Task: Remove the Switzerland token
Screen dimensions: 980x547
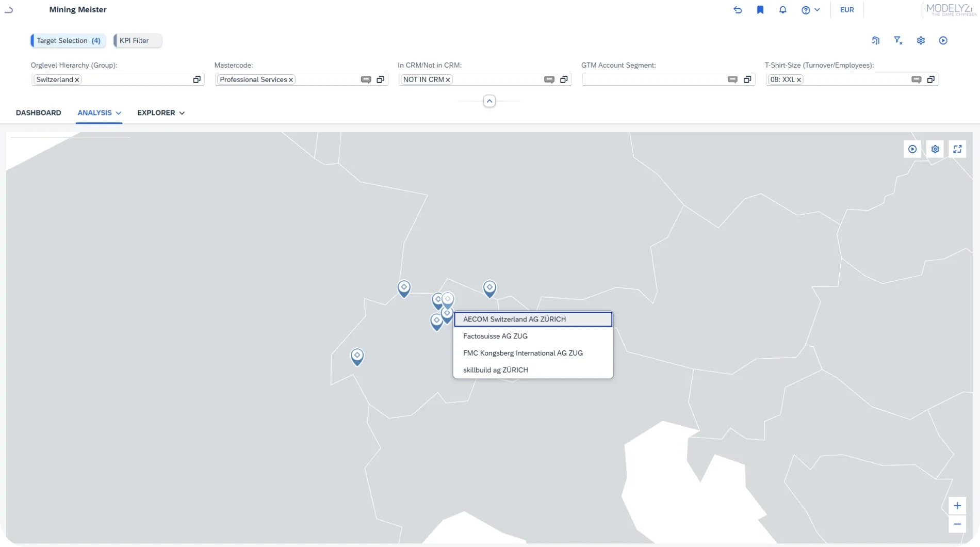Action: [x=77, y=79]
